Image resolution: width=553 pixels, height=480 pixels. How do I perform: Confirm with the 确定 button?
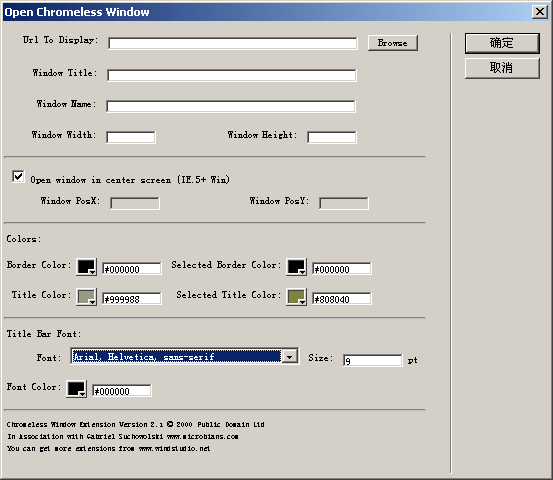pos(502,43)
